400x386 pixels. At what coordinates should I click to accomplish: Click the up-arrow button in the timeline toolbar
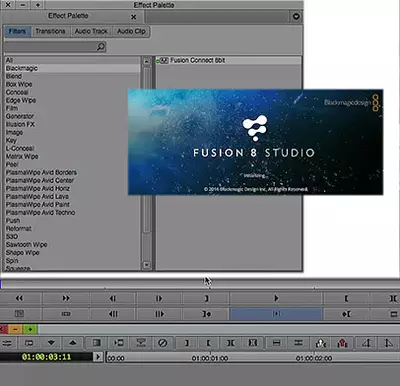pos(73,343)
